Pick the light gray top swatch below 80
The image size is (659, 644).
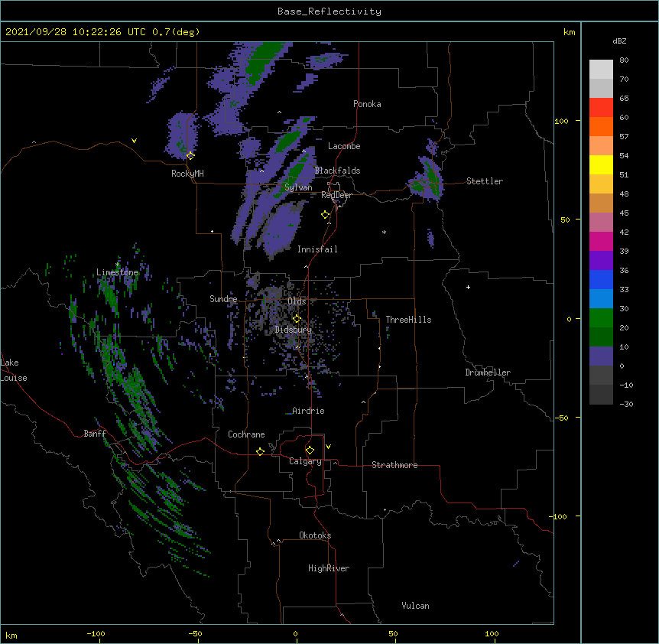point(601,69)
